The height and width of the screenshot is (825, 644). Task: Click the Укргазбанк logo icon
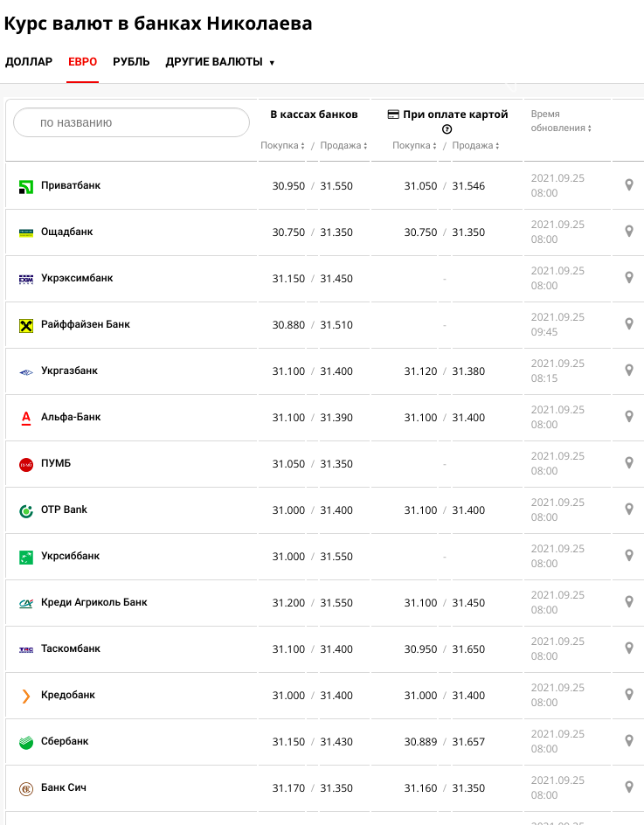26,372
